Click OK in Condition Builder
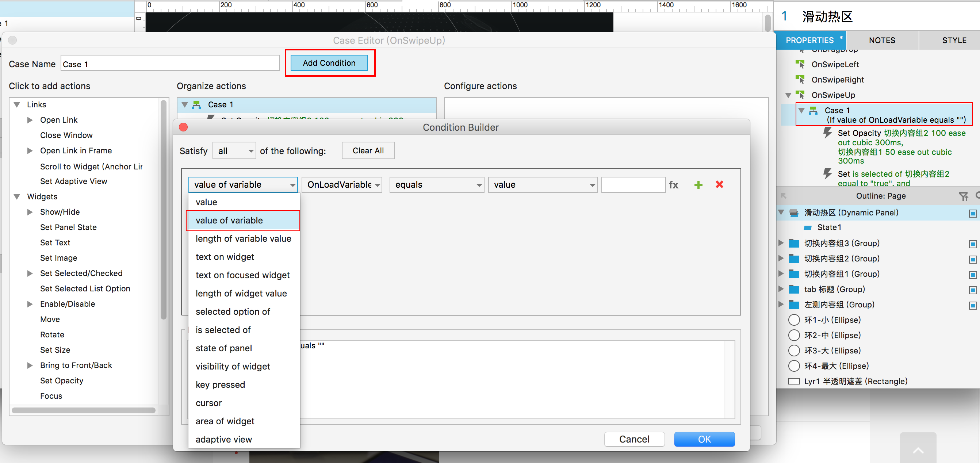Screen dimensions: 980x463 (704, 439)
